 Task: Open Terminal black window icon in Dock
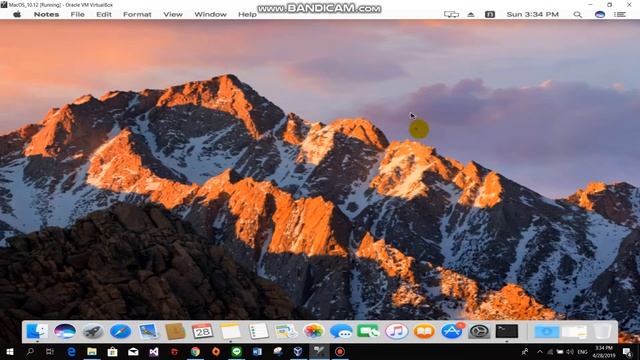pyautogui.click(x=507, y=331)
